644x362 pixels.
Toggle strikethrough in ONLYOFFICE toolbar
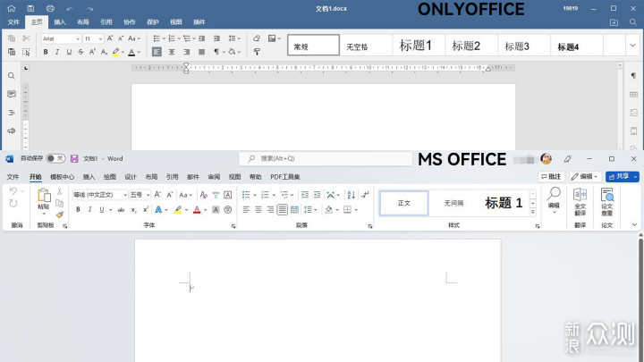80,52
